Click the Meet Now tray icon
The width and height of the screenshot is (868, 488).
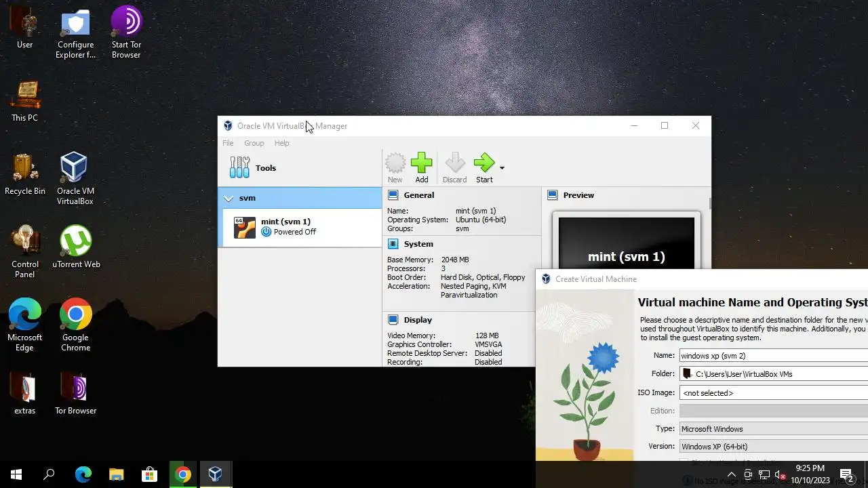748,474
